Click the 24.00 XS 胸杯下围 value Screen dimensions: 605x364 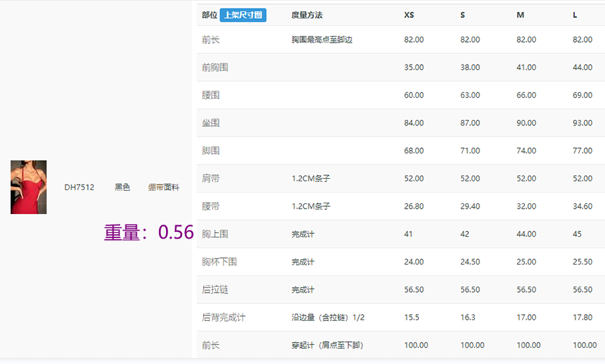414,262
